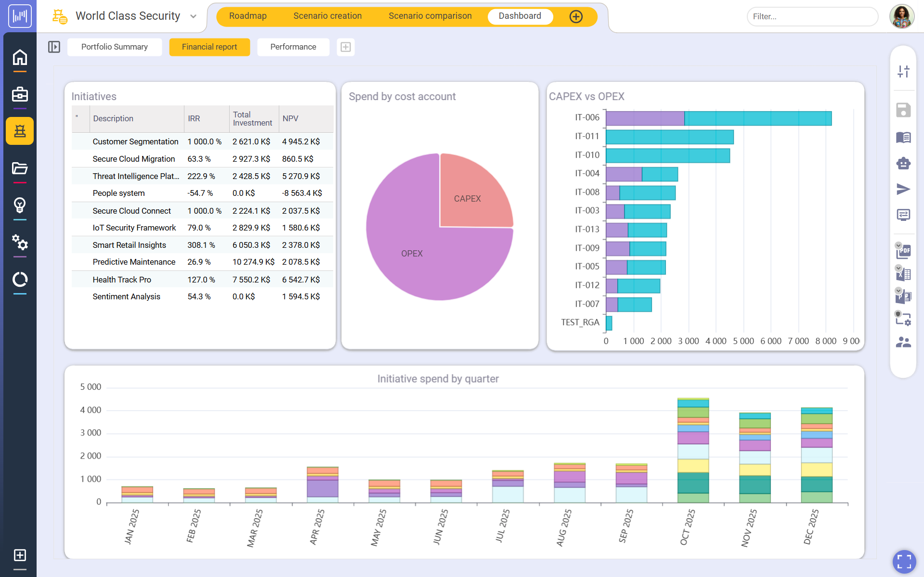Viewport: 924px width, 577px height.
Task: Enter fullscreen via the bottom-right button
Action: 904,562
